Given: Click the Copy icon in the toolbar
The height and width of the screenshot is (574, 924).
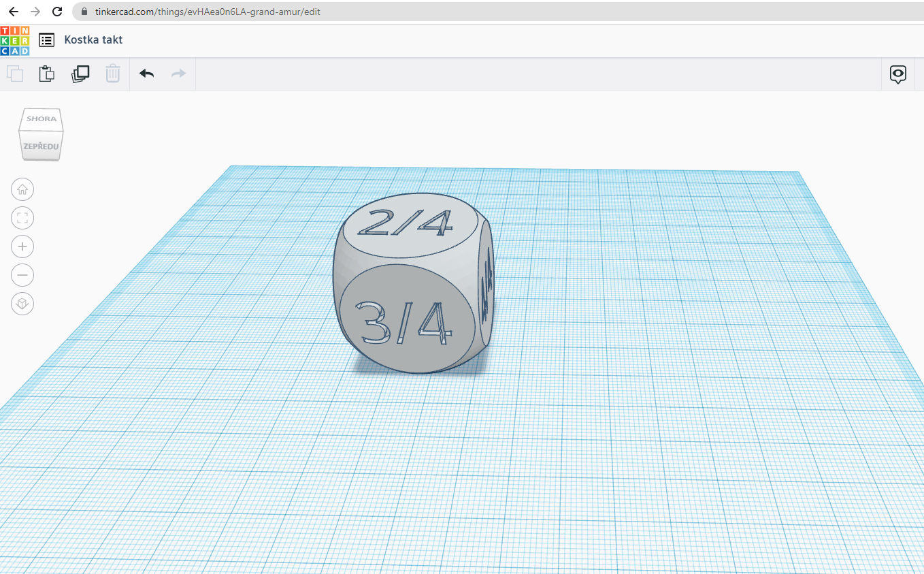Looking at the screenshot, I should point(15,74).
